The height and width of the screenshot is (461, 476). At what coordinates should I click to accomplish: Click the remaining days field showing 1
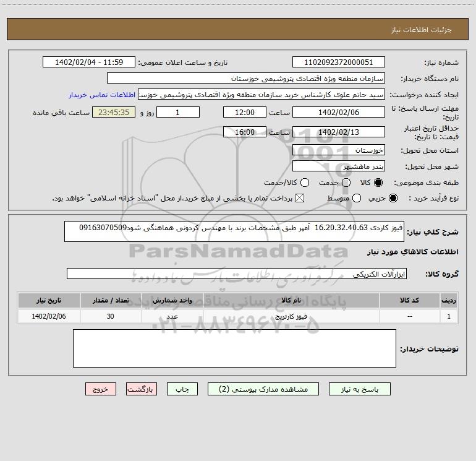point(178,112)
